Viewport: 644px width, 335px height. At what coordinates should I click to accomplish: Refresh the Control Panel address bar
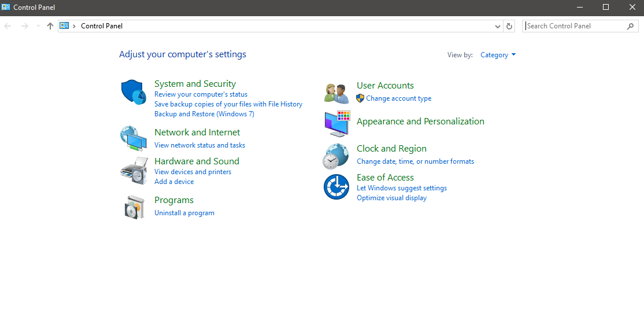point(509,26)
